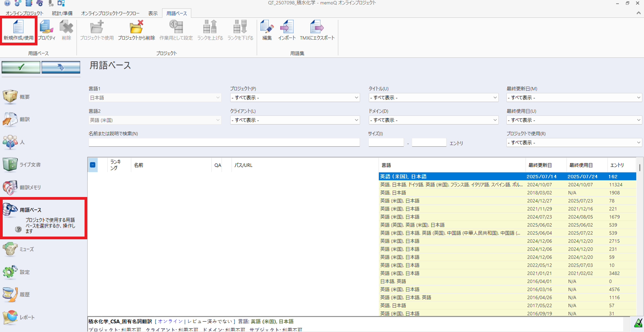
Task: Sort by the 名前 column header
Action: pos(171,165)
